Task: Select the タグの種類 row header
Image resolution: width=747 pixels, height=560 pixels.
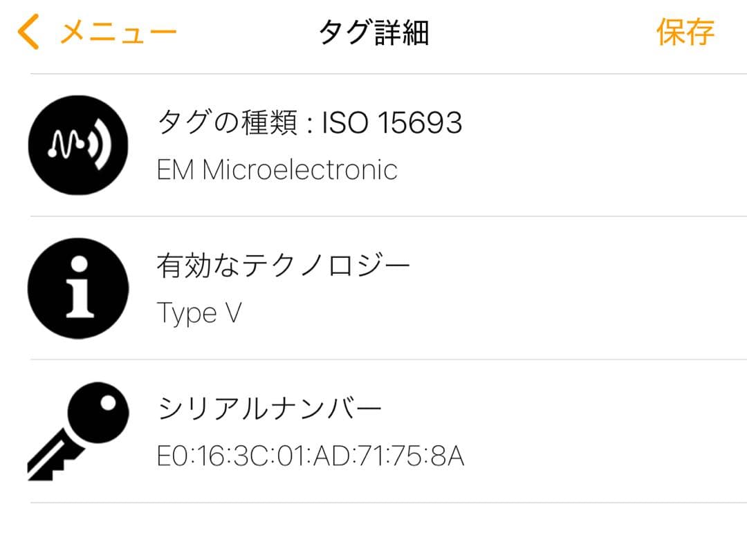Action: point(228,122)
